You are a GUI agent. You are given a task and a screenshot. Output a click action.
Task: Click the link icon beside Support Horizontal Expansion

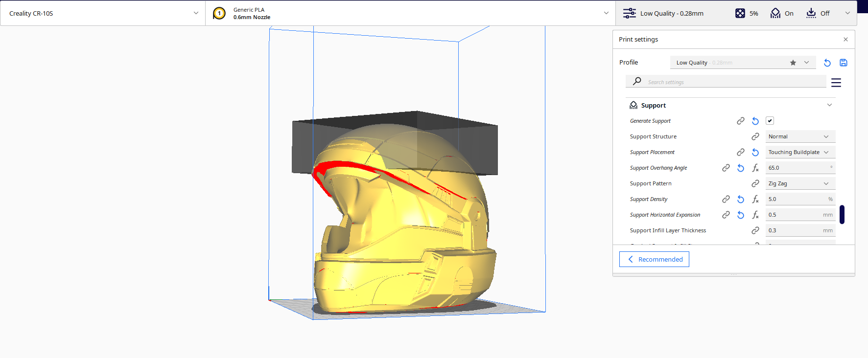point(726,215)
